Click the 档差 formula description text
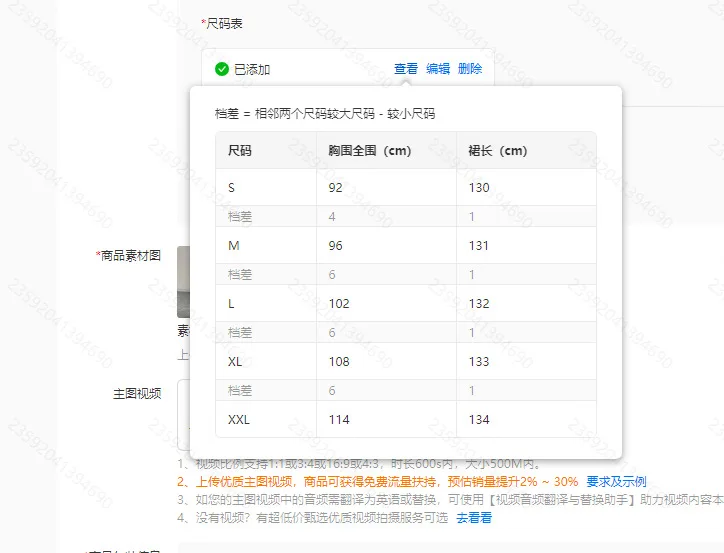724x553 pixels. tap(325, 114)
